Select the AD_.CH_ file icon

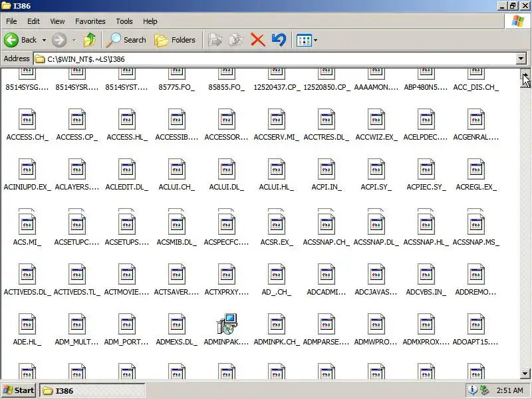[277, 274]
